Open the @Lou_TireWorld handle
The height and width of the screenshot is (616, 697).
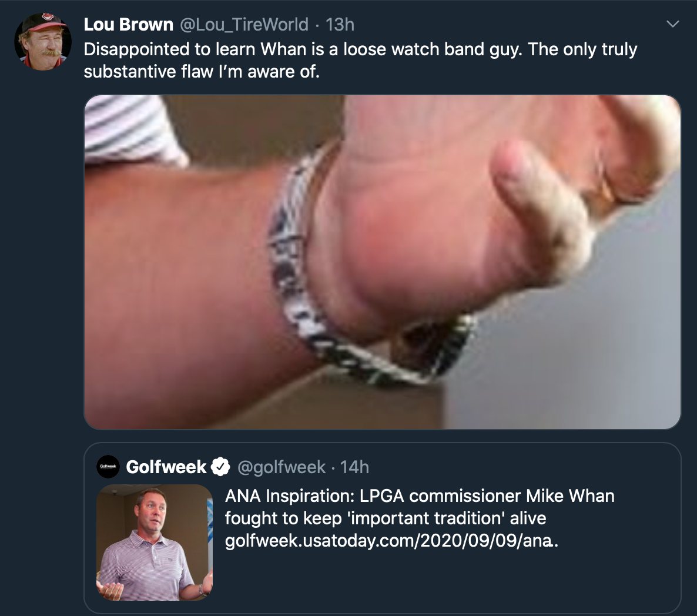tap(244, 25)
